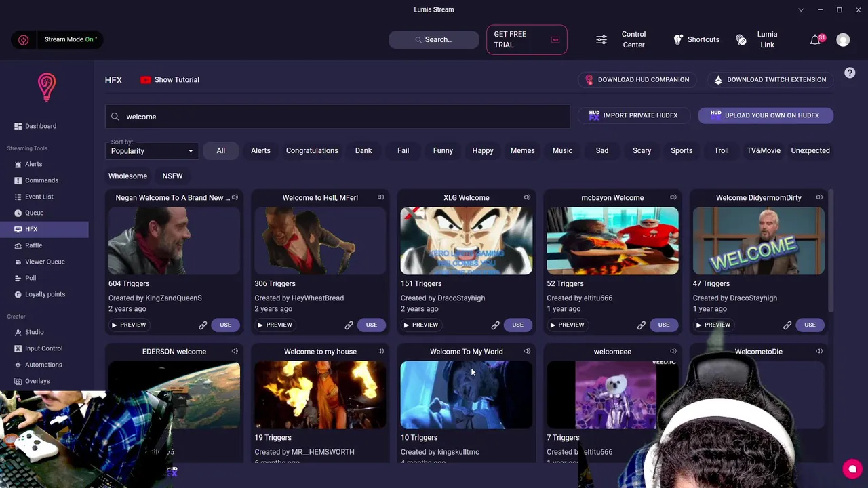868x488 pixels.
Task: Click the Lumia logo icon in header
Action: click(x=46, y=87)
